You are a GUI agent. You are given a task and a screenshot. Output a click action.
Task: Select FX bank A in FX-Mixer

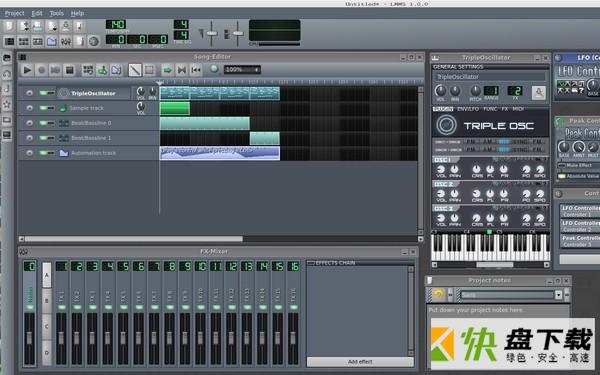[47, 275]
